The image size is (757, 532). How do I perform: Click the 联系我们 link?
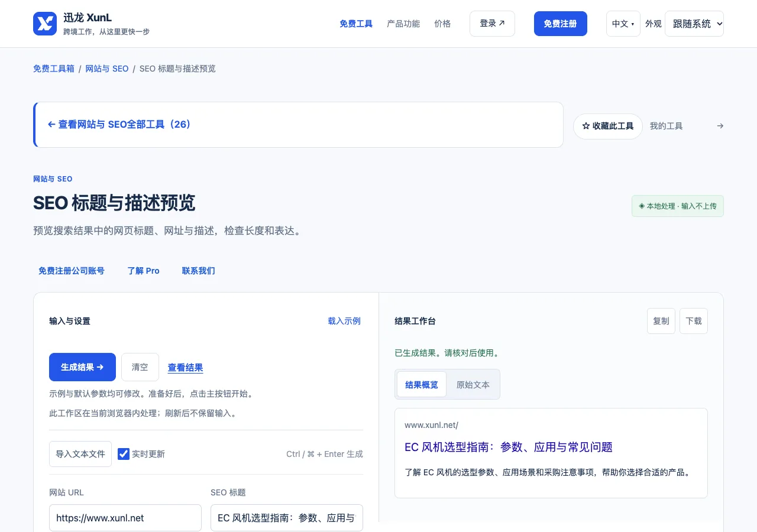(199, 271)
